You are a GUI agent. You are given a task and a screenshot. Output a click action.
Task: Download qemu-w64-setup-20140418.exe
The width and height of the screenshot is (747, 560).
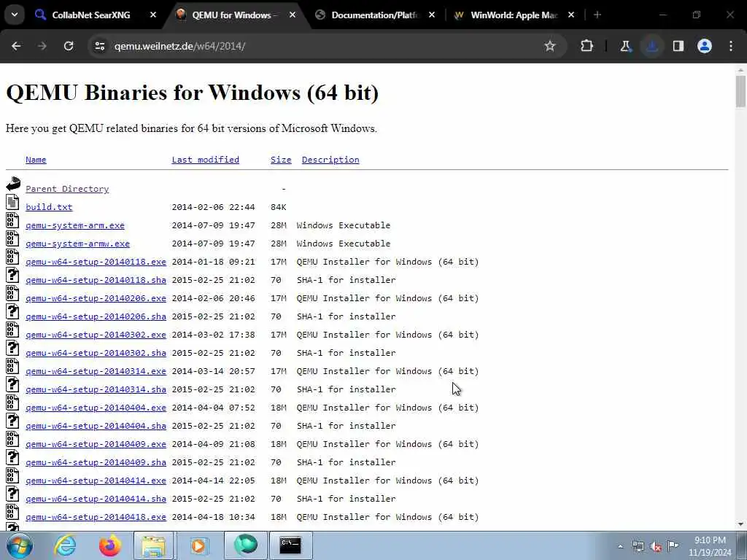click(x=96, y=517)
